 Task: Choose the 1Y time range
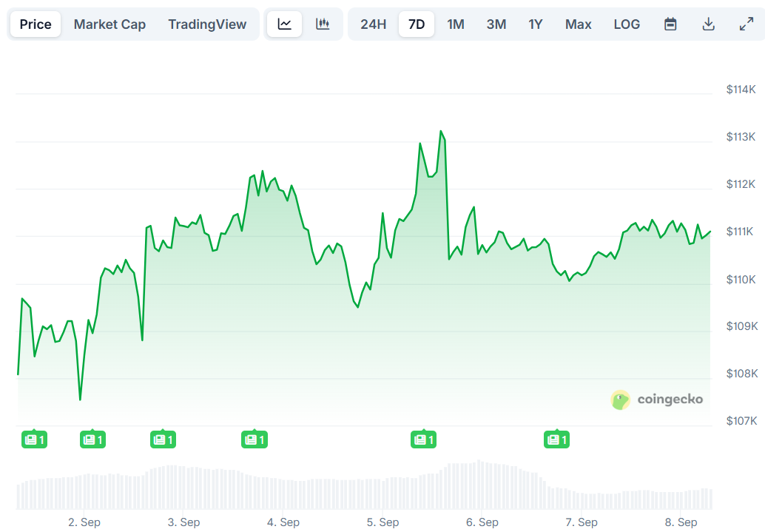(x=535, y=24)
